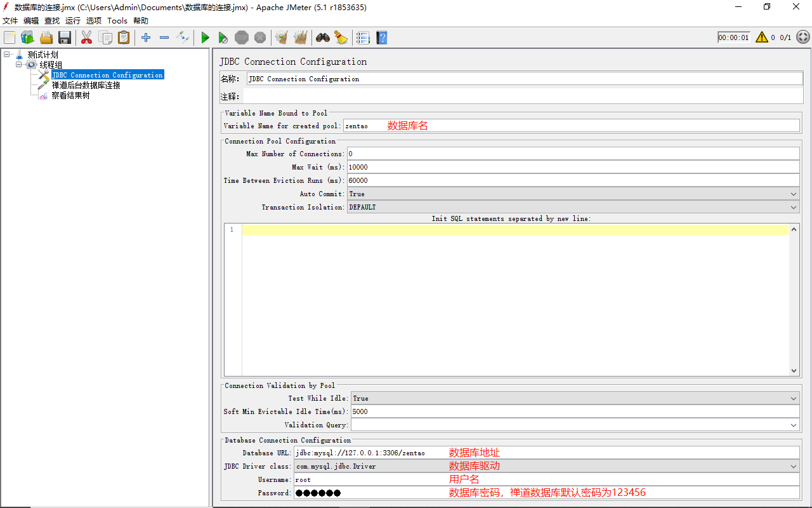The image size is (812, 508).
Task: Open the Function Helper list icon
Action: 363,37
